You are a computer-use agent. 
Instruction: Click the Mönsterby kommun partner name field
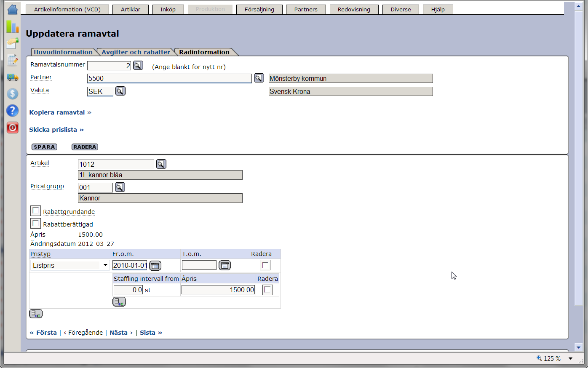(x=350, y=78)
